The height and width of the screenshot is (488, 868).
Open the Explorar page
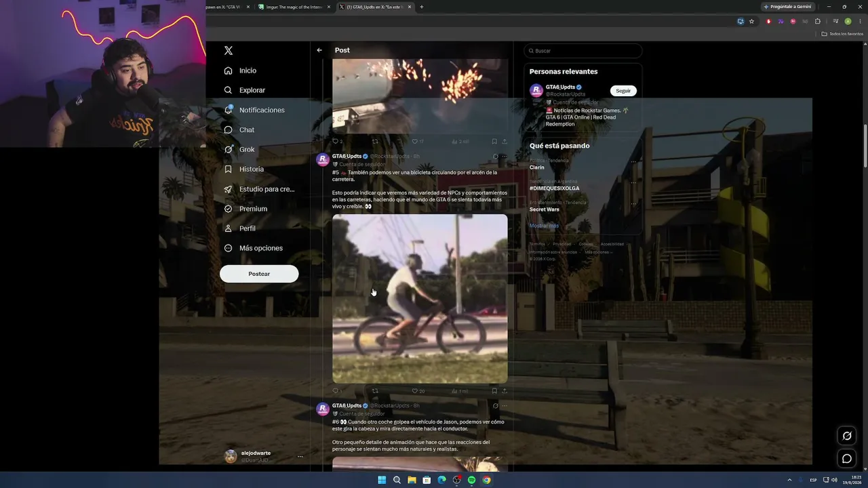pos(244,90)
